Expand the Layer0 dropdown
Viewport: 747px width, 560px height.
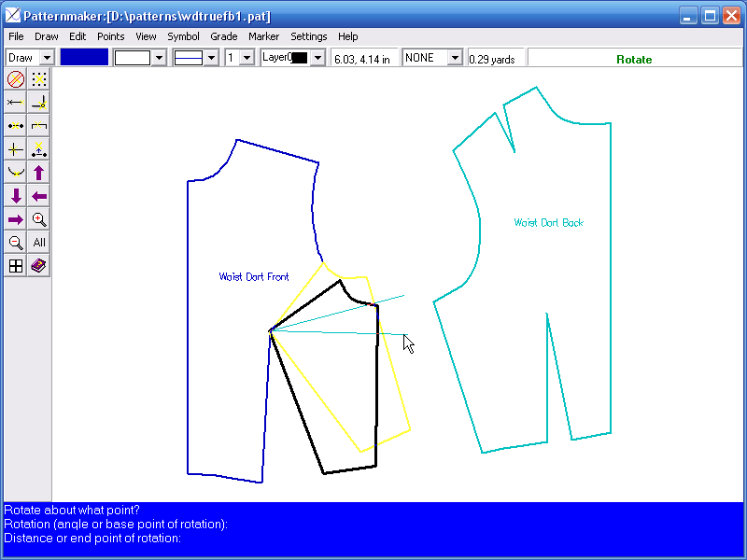click(x=317, y=58)
